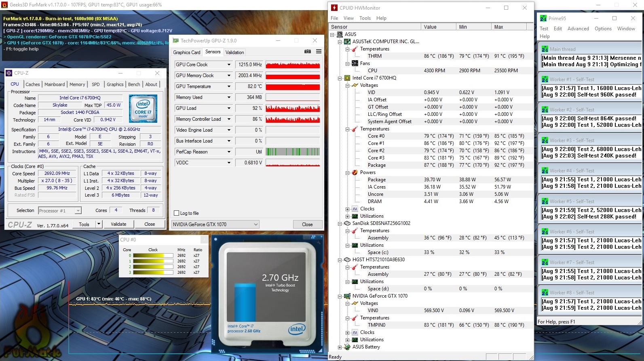This screenshot has width=644, height=361.
Task: Click the Validate button in CPU-Z
Action: [118, 224]
